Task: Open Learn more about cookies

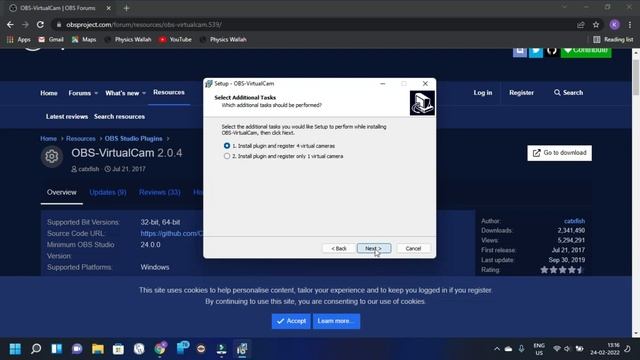Action: [336, 321]
